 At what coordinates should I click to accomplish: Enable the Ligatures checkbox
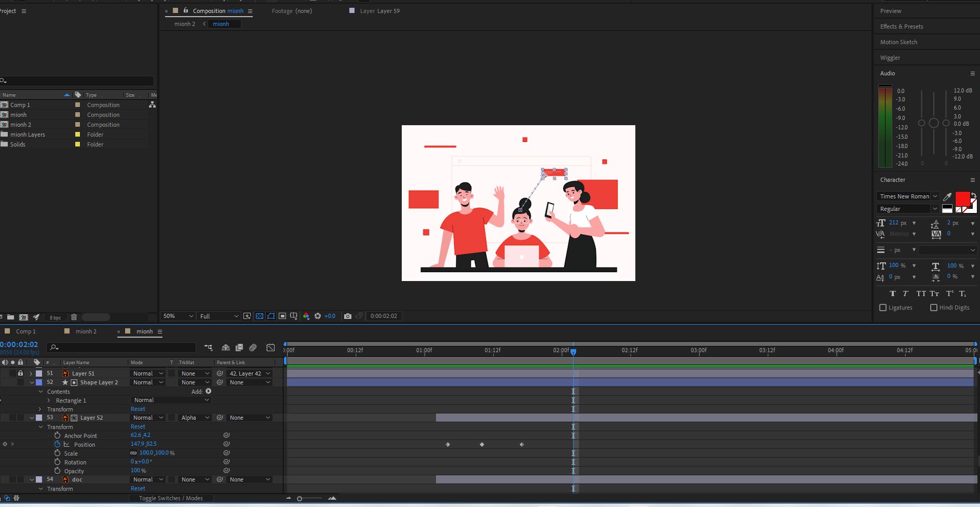[x=883, y=308]
